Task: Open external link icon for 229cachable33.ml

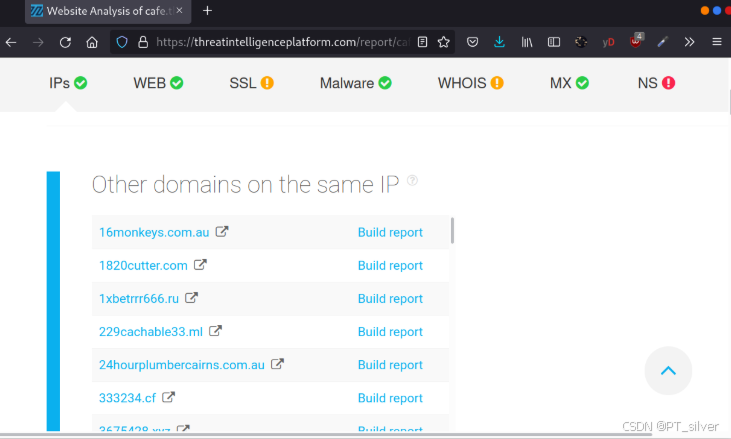Action: pos(215,330)
